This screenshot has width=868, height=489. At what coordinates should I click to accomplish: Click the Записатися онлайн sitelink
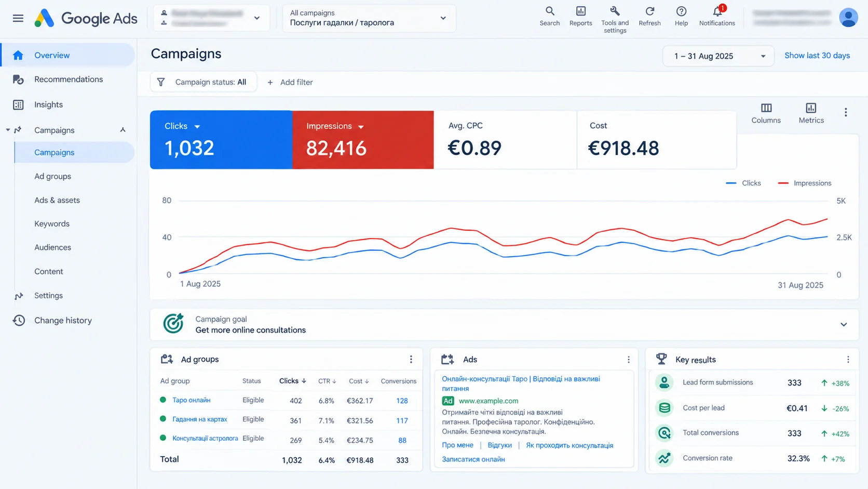tap(473, 459)
